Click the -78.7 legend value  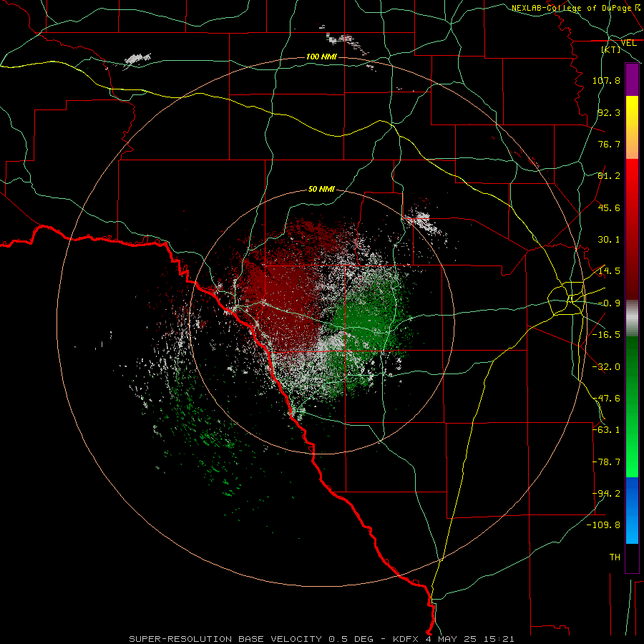point(606,462)
